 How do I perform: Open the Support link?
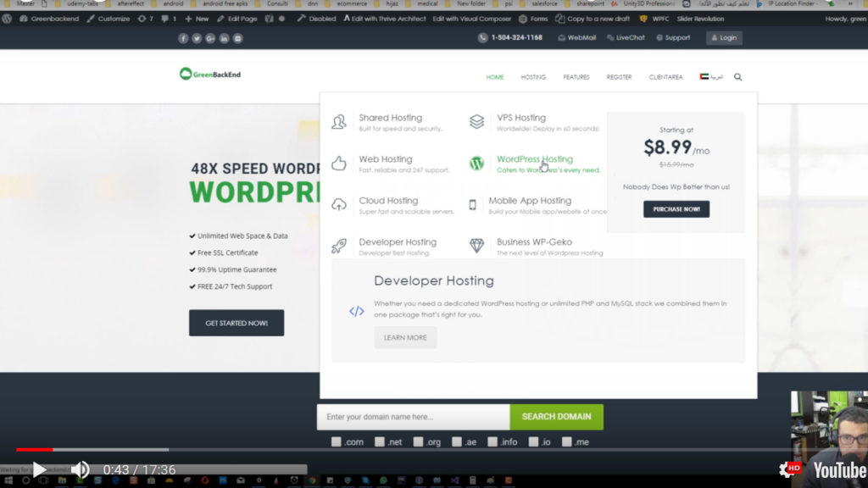673,37
